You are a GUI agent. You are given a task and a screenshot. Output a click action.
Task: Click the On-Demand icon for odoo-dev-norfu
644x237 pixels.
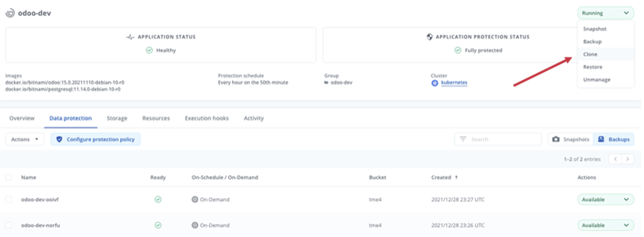click(195, 225)
